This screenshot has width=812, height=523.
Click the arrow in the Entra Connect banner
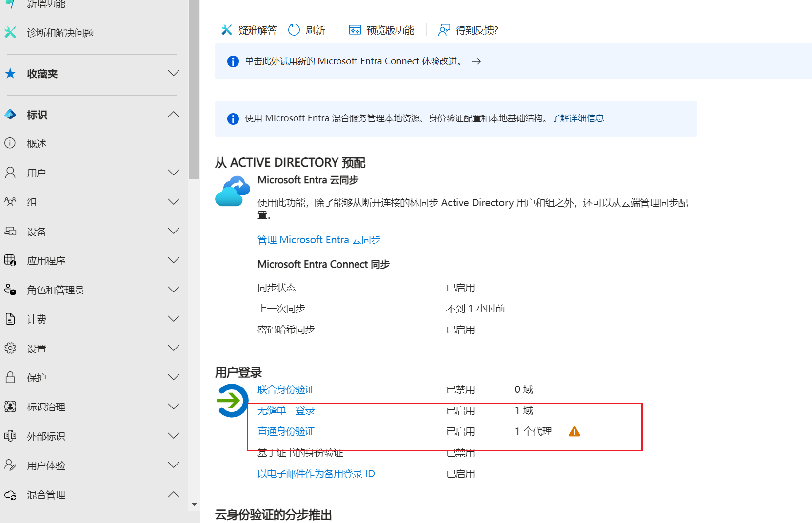click(476, 61)
